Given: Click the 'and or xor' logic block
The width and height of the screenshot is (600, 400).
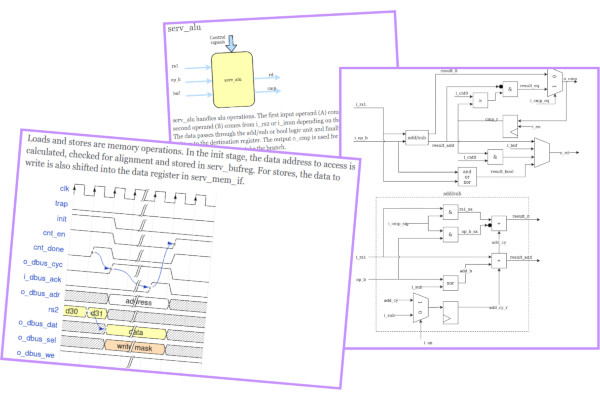Looking at the screenshot, I should coord(467,177).
